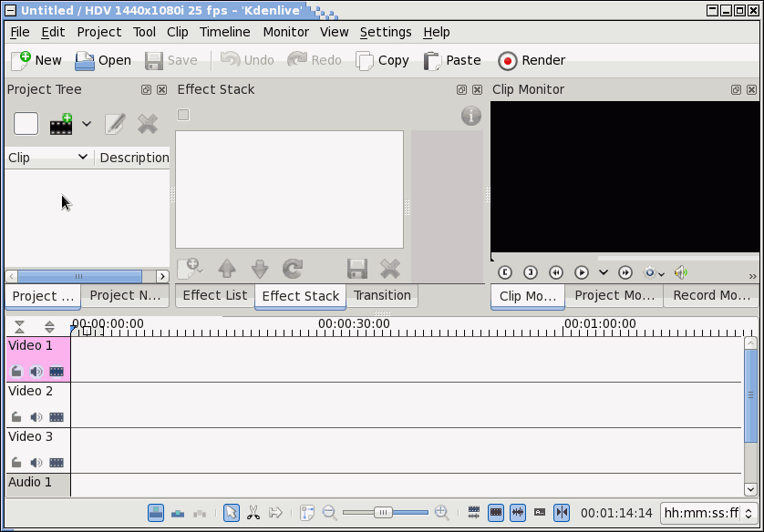764x532 pixels.
Task: Click the delete clip X in Project Tree
Action: [x=148, y=124]
